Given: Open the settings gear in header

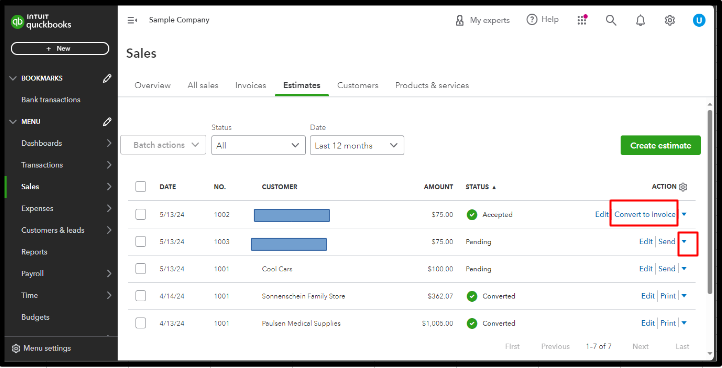Looking at the screenshot, I should (x=670, y=20).
